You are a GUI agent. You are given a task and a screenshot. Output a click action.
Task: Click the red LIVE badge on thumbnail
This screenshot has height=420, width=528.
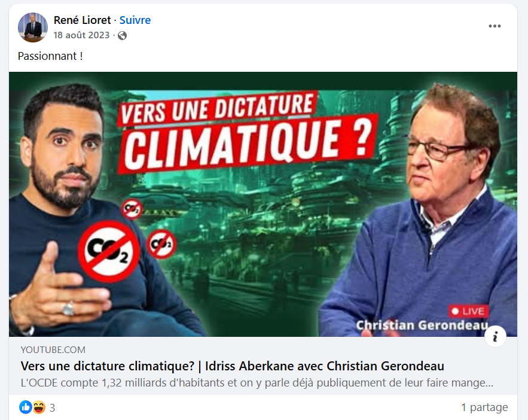click(x=468, y=311)
